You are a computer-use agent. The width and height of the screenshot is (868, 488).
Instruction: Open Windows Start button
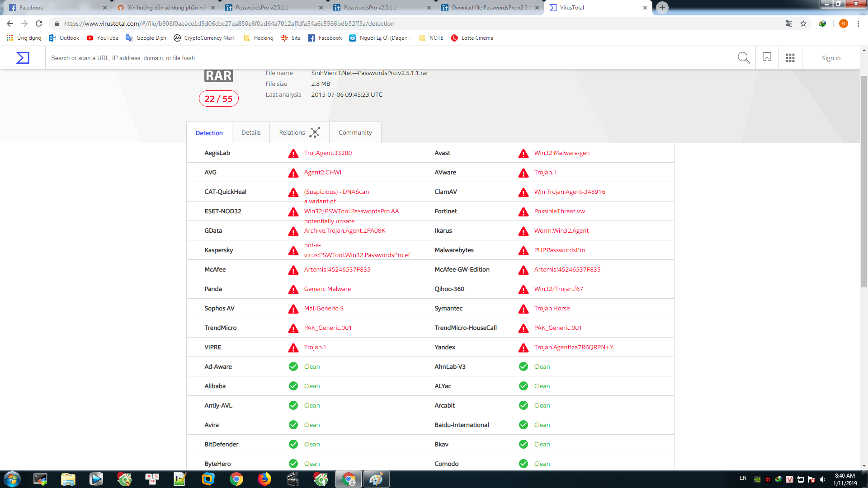point(12,479)
